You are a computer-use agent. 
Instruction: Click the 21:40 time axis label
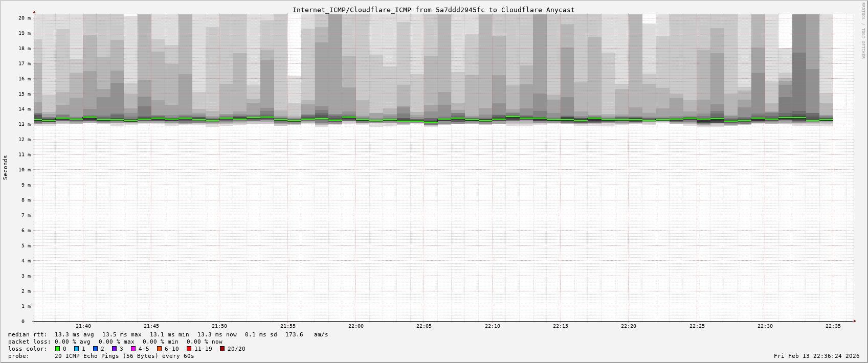click(x=83, y=326)
